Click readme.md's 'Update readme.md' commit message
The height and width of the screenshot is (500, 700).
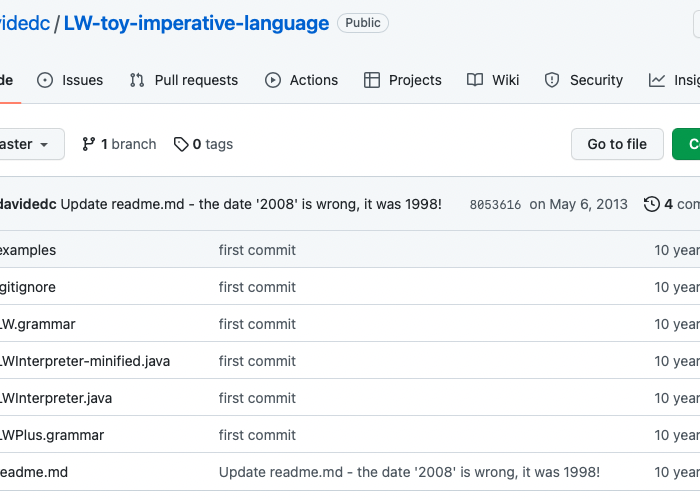409,472
